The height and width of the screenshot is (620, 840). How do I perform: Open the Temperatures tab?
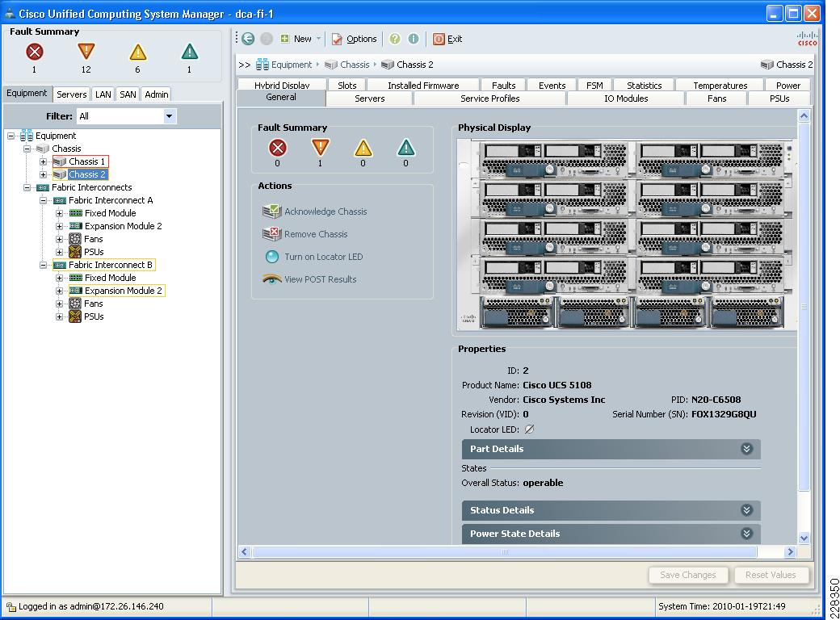pyautogui.click(x=720, y=85)
